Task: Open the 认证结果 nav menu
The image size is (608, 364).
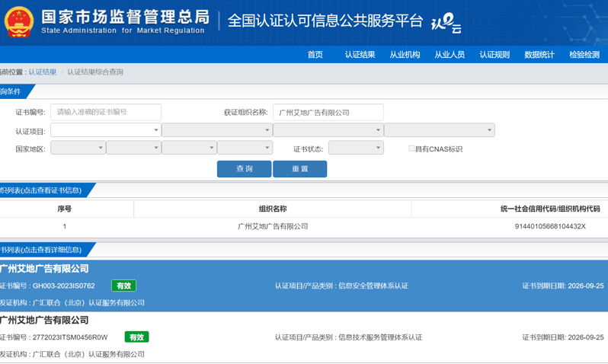Action: click(x=360, y=55)
